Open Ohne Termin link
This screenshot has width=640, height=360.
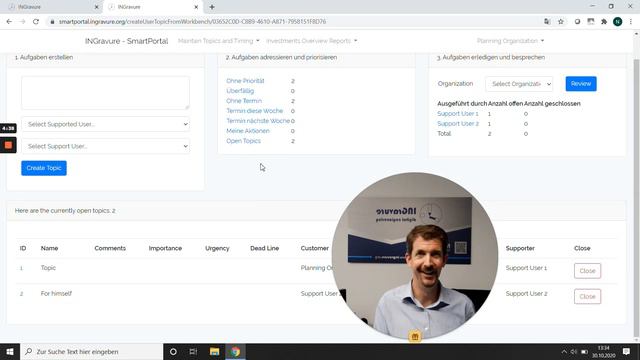coord(244,101)
